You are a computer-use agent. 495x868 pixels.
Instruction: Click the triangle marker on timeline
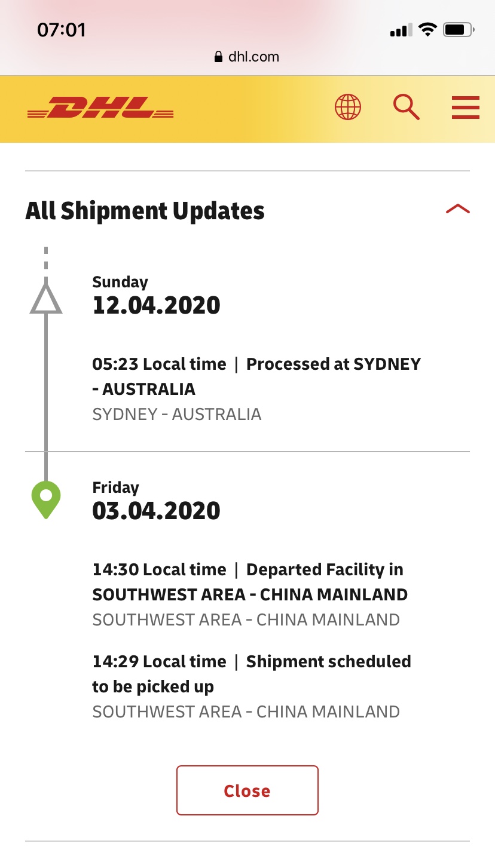click(x=46, y=297)
